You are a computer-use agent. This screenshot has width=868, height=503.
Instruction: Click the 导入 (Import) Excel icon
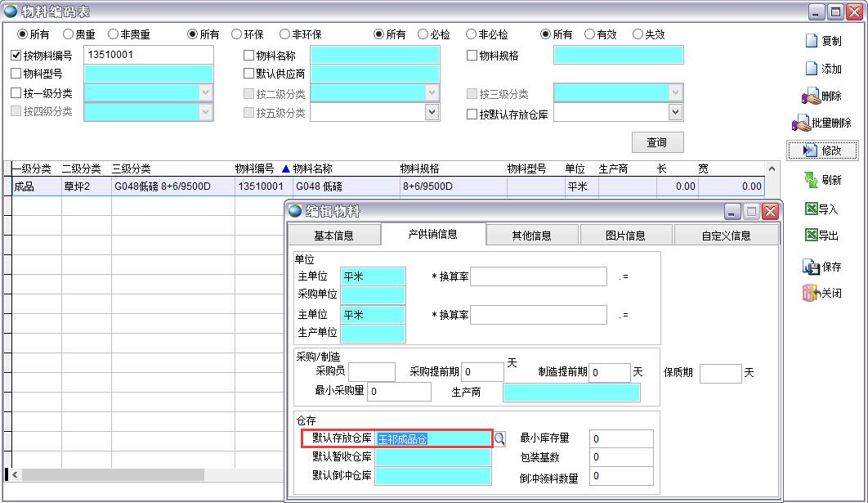(x=811, y=209)
